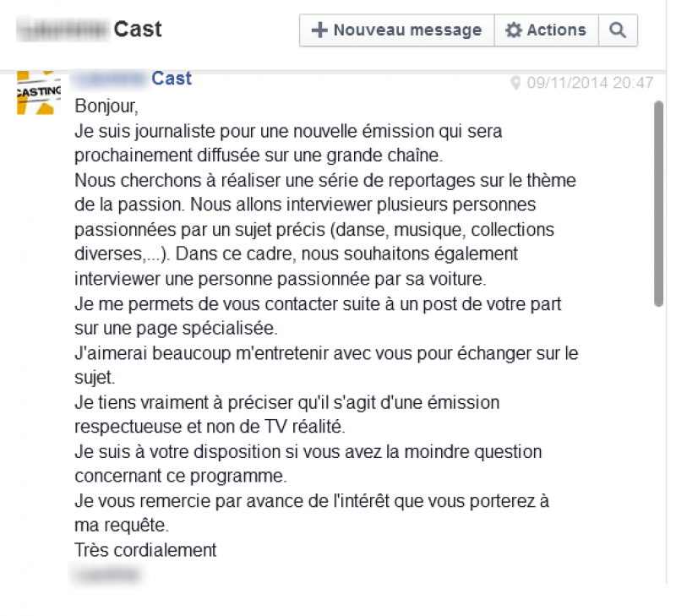Click the Nouveau message label
Viewport: 676px width, 616px height.
point(407,30)
